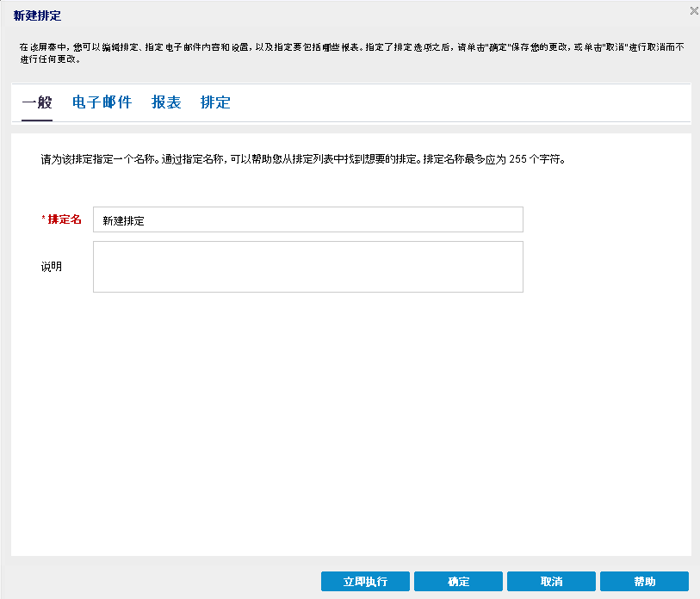700x599 pixels.
Task: Click the 新建排定 dialog title text
Action: (x=37, y=15)
